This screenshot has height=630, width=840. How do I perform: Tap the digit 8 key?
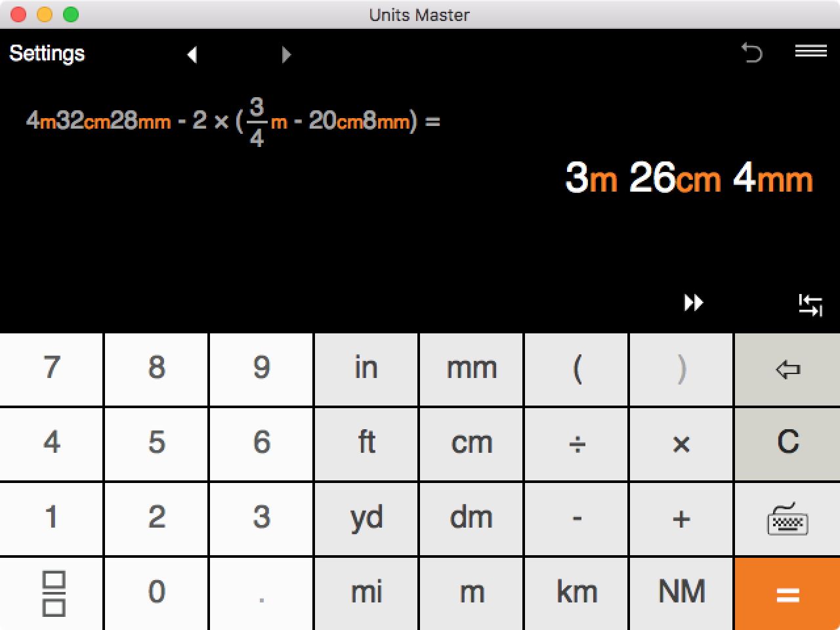pyautogui.click(x=156, y=369)
